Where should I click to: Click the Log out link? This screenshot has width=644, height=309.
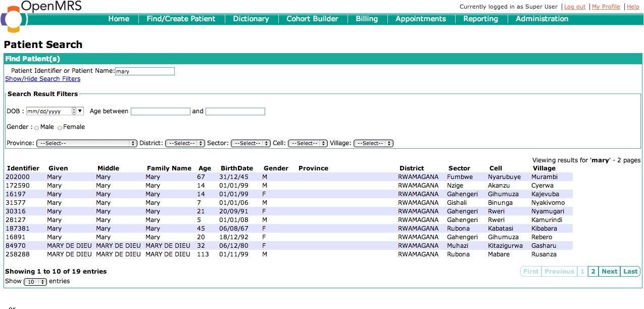[574, 7]
